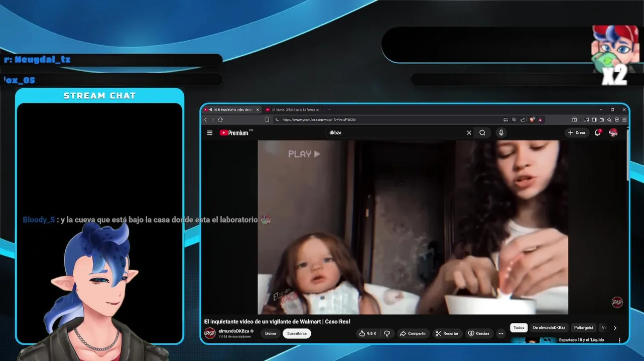Open the elmundoDKBza channel name link
This screenshot has height=361, width=644.
234,331
